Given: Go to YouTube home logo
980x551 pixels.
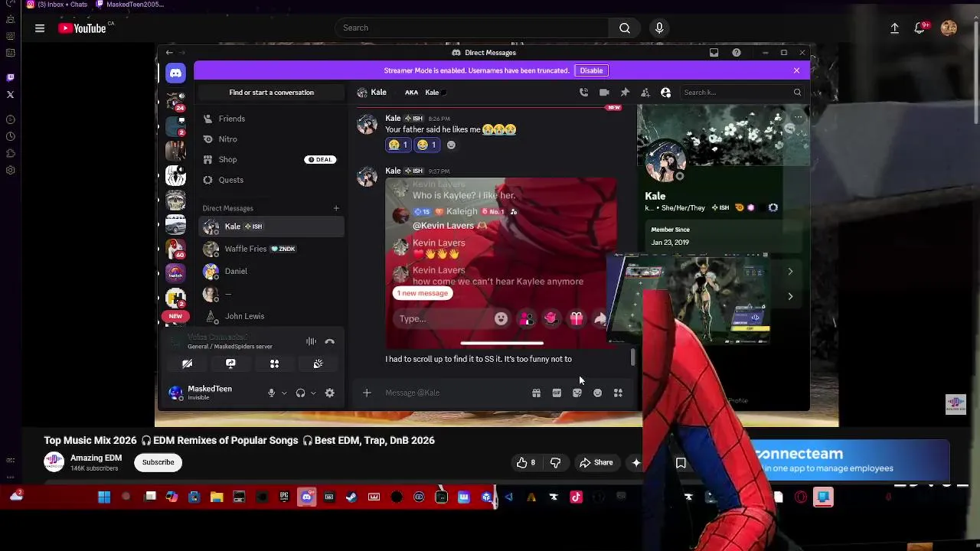Looking at the screenshot, I should [82, 28].
